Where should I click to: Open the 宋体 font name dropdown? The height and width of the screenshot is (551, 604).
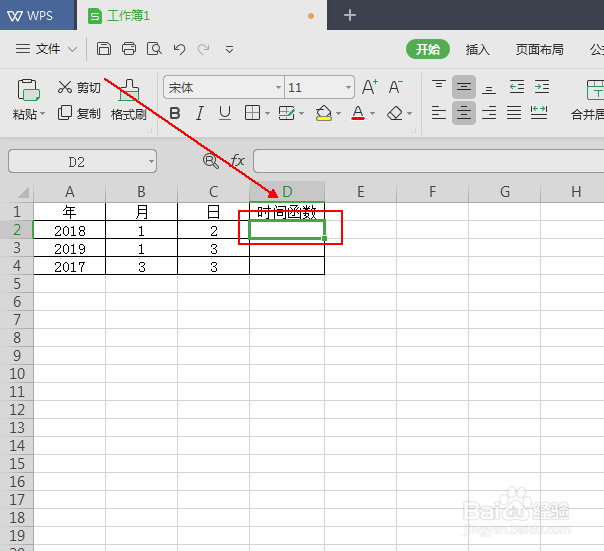[x=278, y=87]
